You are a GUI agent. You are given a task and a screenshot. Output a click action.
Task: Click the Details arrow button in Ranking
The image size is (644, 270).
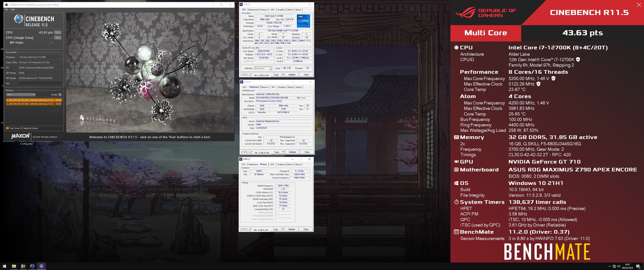click(x=60, y=95)
